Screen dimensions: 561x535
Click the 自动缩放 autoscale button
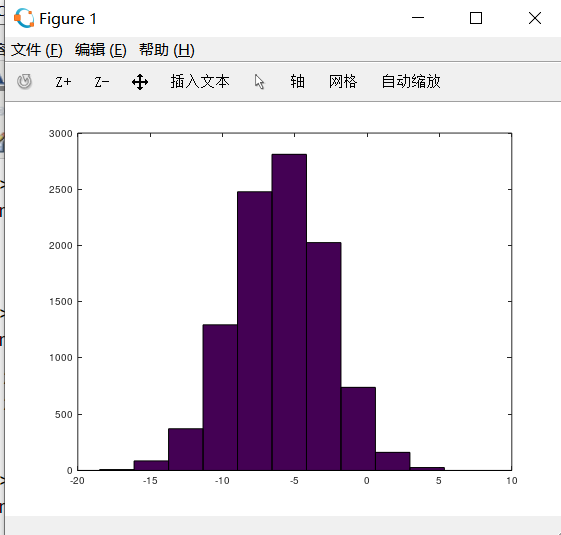point(411,82)
